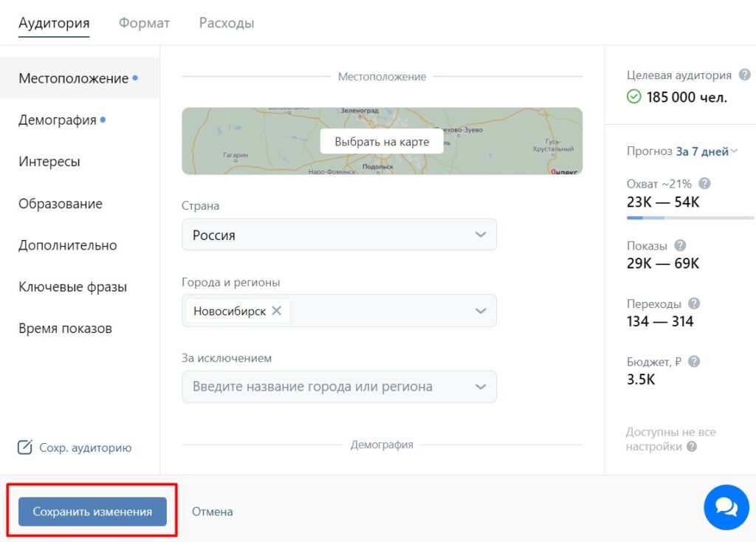Click the Отмена link
The image size is (756, 542).
pos(213,511)
